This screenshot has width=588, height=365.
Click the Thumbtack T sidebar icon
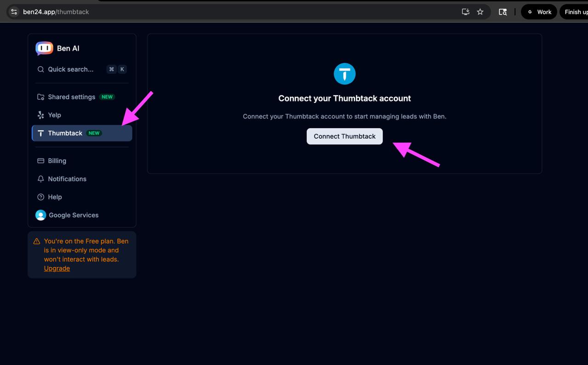41,133
